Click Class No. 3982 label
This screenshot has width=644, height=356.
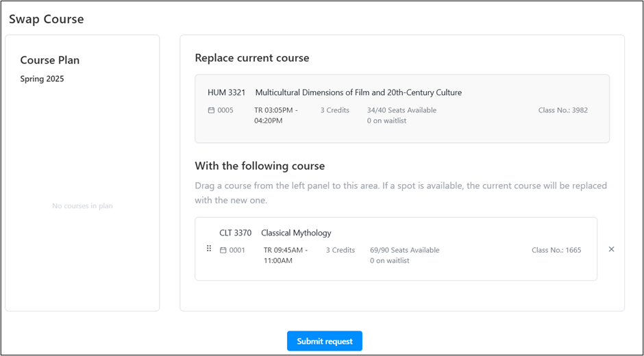563,110
